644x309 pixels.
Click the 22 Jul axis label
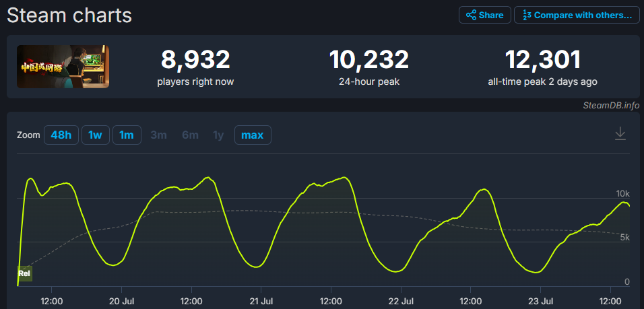[401, 301]
